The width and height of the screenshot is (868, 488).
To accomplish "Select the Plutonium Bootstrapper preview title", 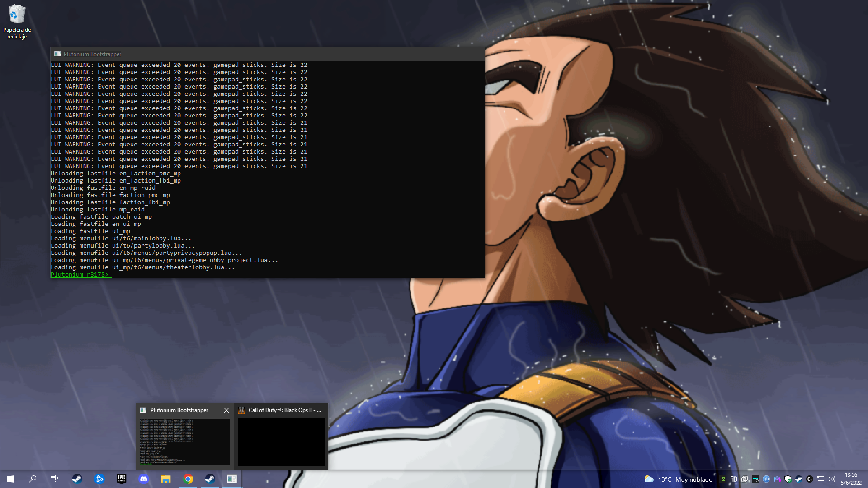I will 179,410.
